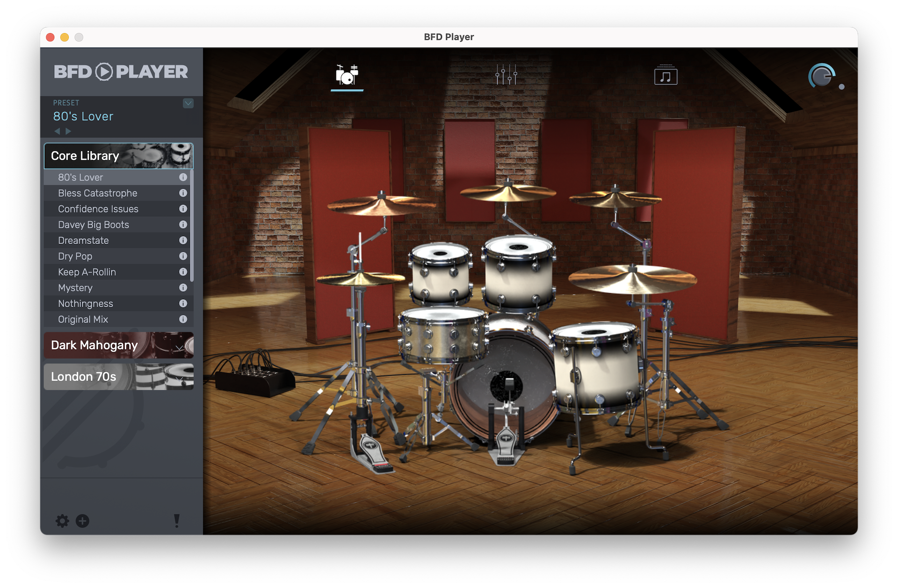Open the mixer faders view
This screenshot has width=898, height=588.
click(506, 75)
